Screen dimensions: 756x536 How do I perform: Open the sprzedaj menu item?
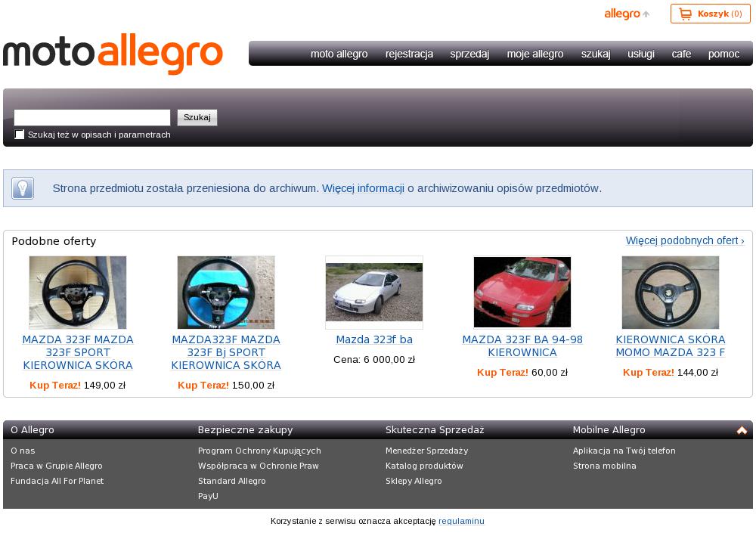[469, 54]
